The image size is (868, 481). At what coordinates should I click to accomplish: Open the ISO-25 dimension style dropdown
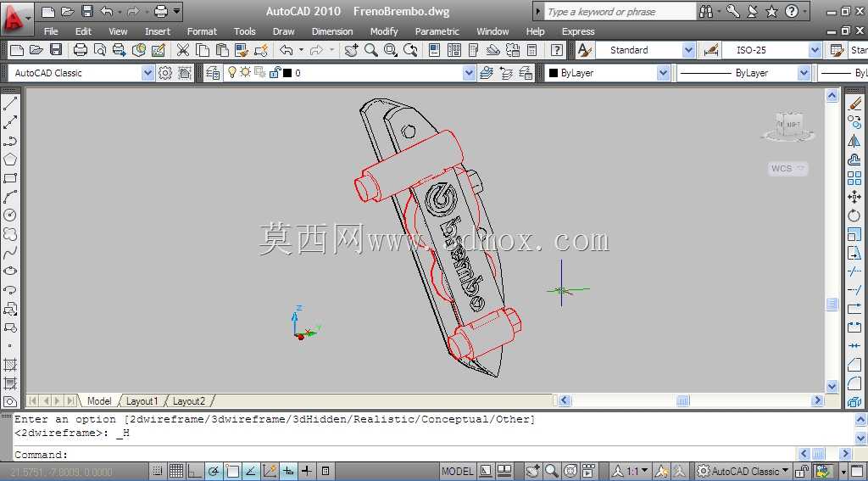[x=815, y=50]
